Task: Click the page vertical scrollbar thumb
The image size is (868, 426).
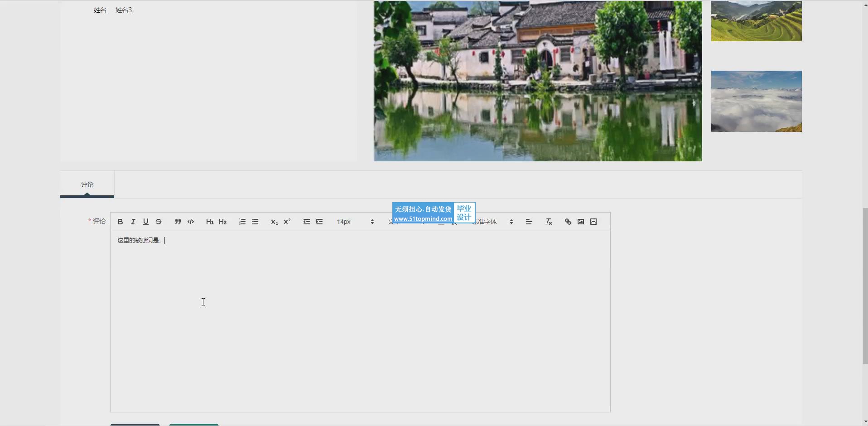Action: coord(865,286)
